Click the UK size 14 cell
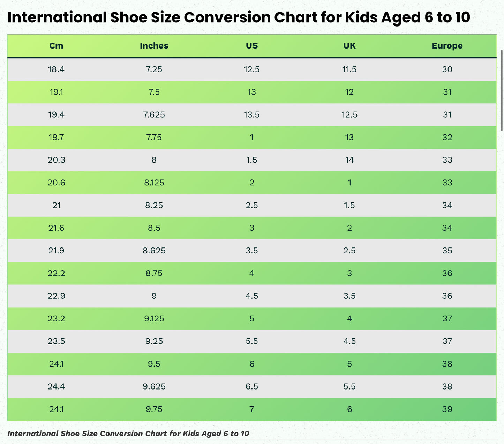The image size is (504, 444). pyautogui.click(x=349, y=160)
